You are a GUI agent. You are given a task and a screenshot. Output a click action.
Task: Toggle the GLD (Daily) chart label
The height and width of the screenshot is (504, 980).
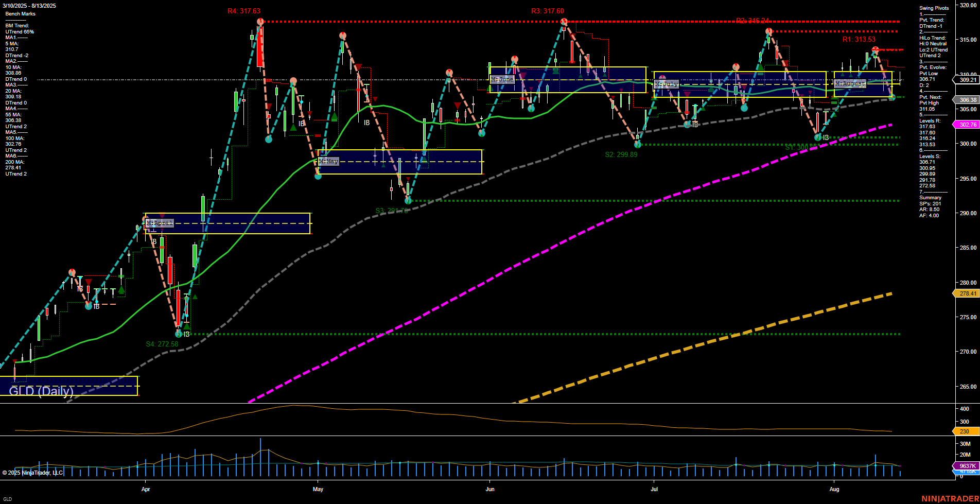pyautogui.click(x=41, y=391)
